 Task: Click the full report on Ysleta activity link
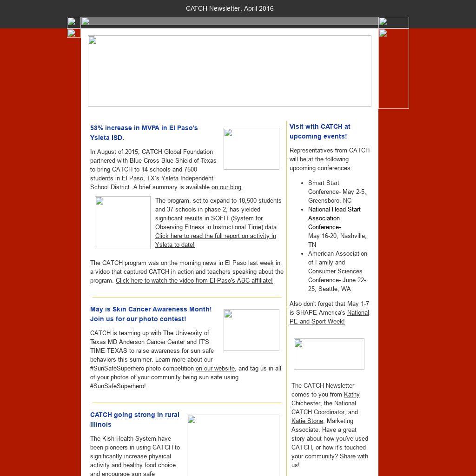(x=215, y=240)
